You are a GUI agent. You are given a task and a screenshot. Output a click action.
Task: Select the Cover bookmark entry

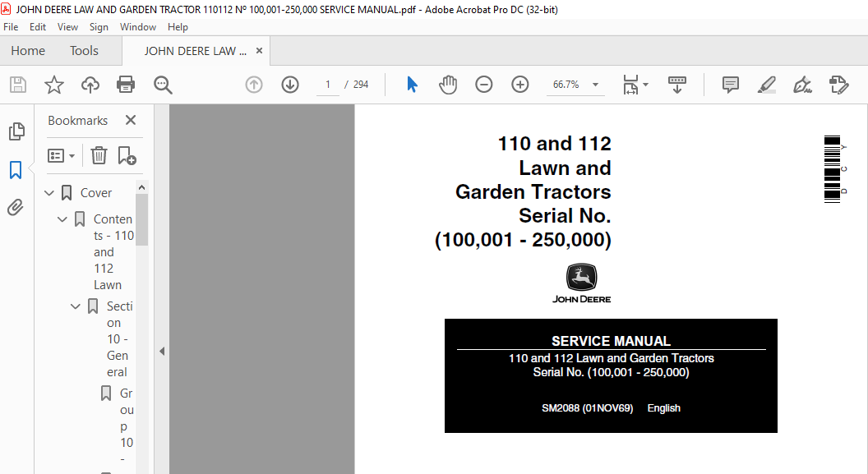(96, 192)
